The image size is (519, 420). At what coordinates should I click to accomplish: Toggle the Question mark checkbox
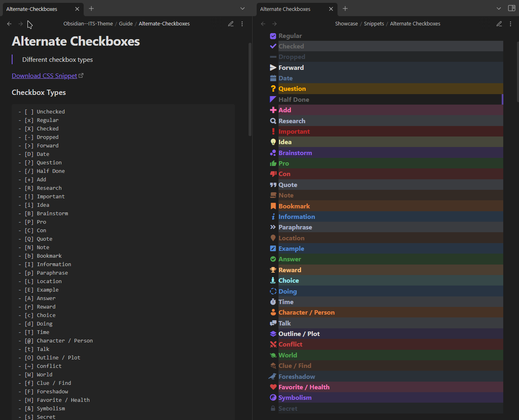click(x=273, y=89)
